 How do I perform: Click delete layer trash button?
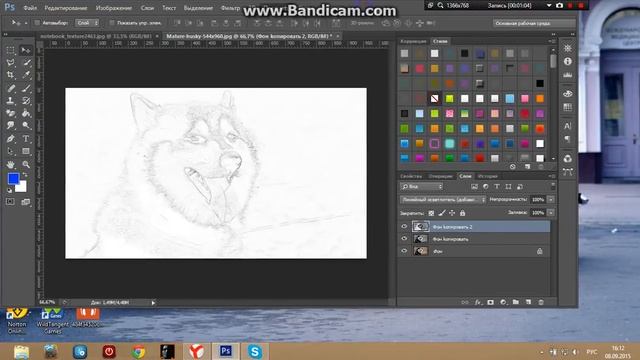coord(541,302)
